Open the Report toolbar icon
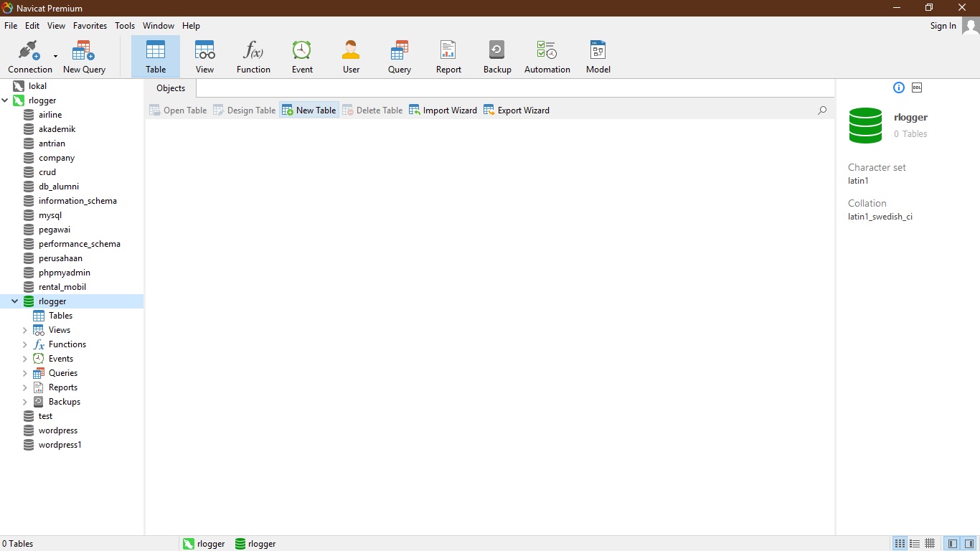This screenshot has width=980, height=551. click(x=448, y=57)
